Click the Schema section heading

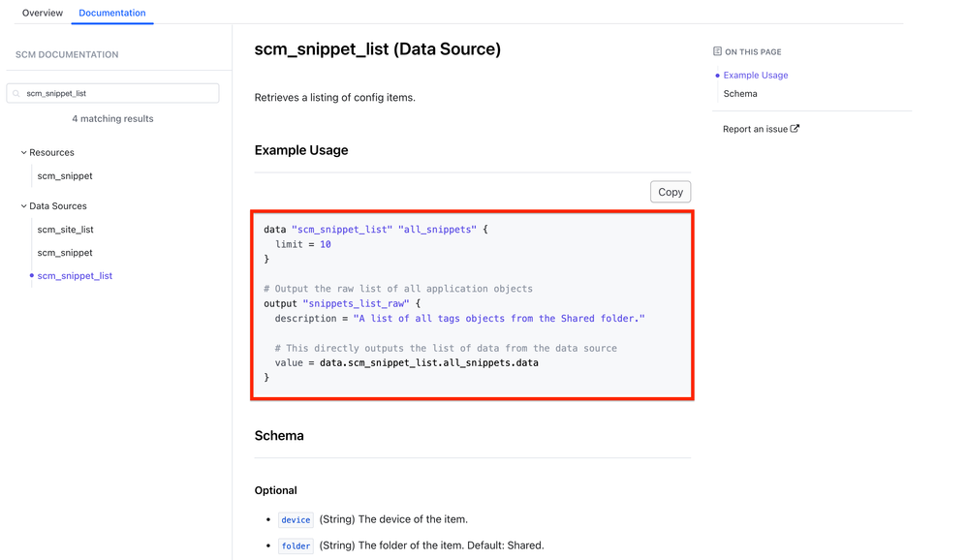[x=279, y=435]
